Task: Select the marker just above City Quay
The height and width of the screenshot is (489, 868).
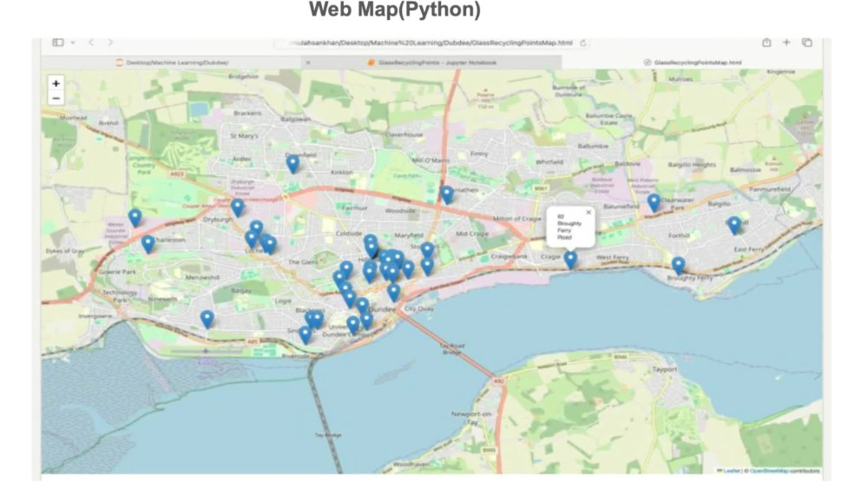Action: tap(393, 292)
